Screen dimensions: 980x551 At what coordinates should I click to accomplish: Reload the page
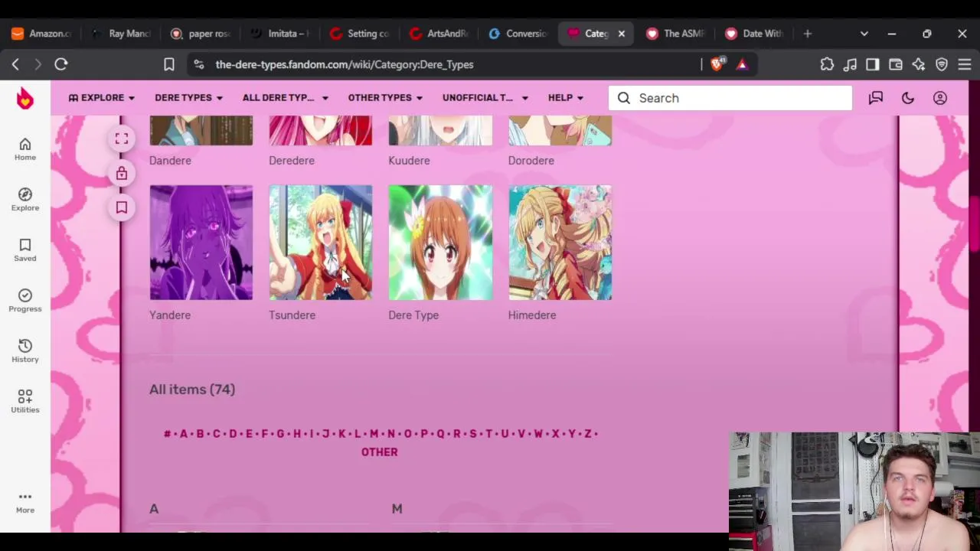(x=61, y=64)
